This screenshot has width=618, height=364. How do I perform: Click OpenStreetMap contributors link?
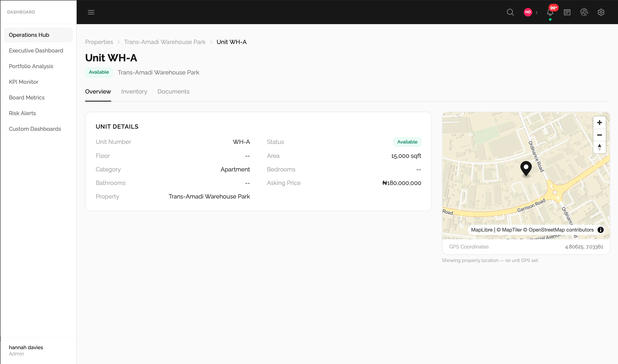pos(558,230)
